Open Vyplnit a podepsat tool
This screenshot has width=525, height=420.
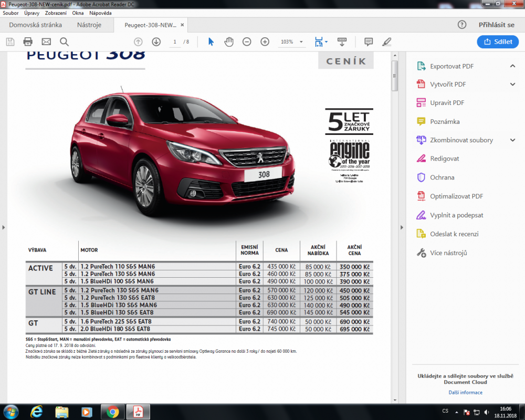coord(456,215)
